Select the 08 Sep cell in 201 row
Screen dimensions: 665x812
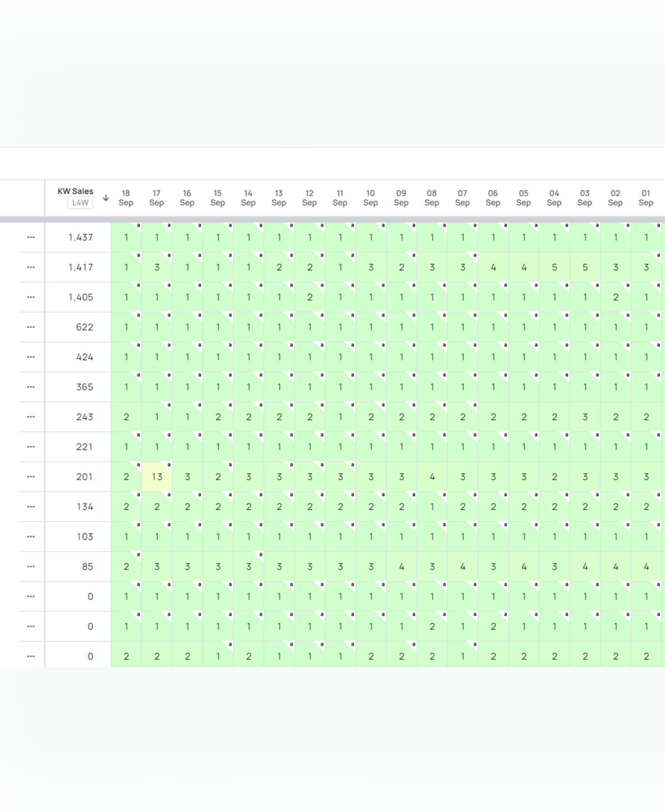pyautogui.click(x=432, y=477)
